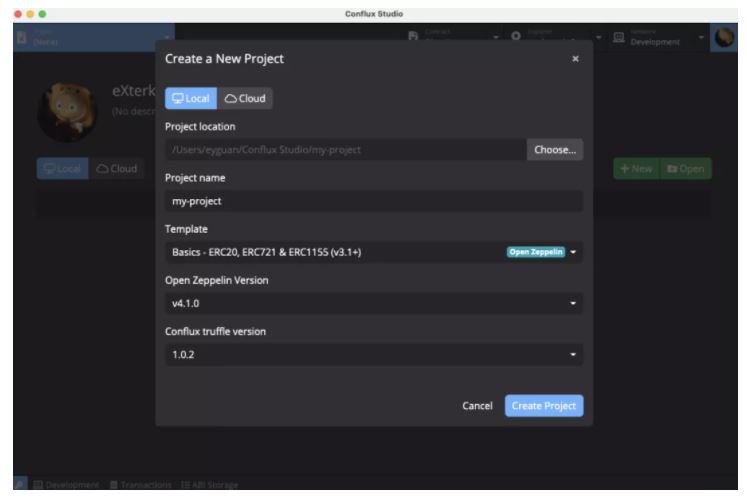Click the Network monitor icon in the top bar
This screenshot has width=747, height=499.
618,37
